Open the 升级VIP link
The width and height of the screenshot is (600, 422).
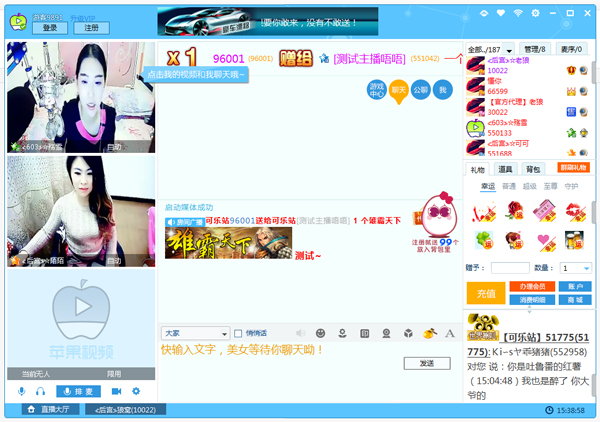[x=83, y=18]
